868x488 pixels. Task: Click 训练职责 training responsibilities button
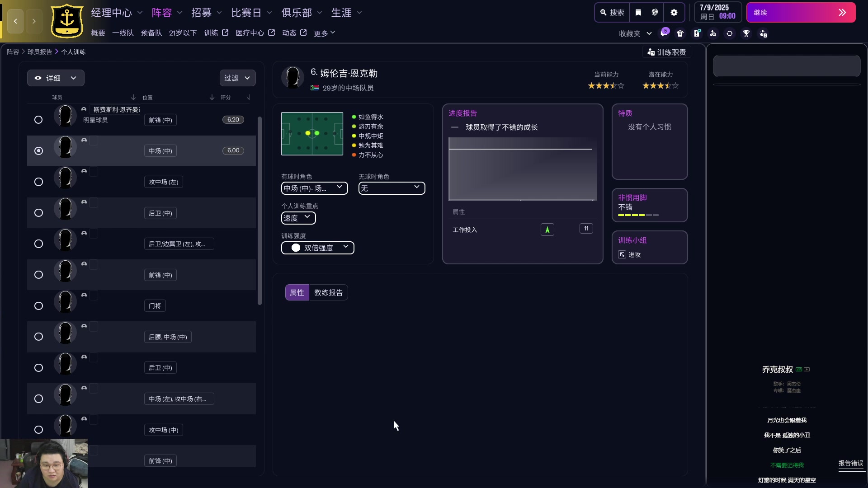pyautogui.click(x=666, y=52)
